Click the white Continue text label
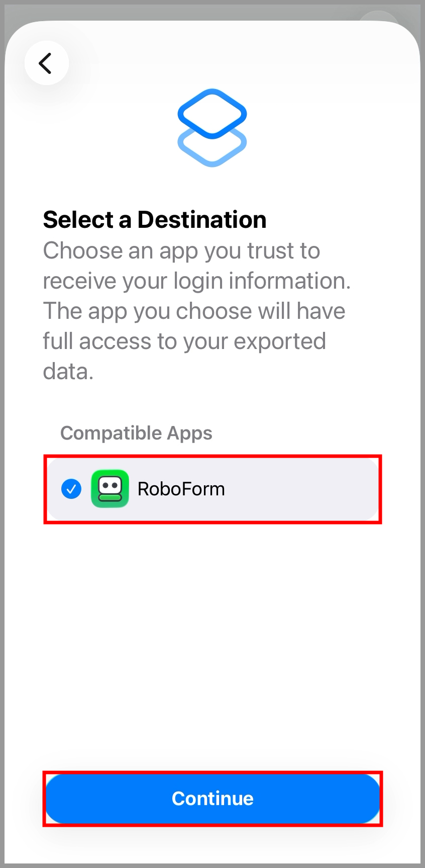 point(212,799)
